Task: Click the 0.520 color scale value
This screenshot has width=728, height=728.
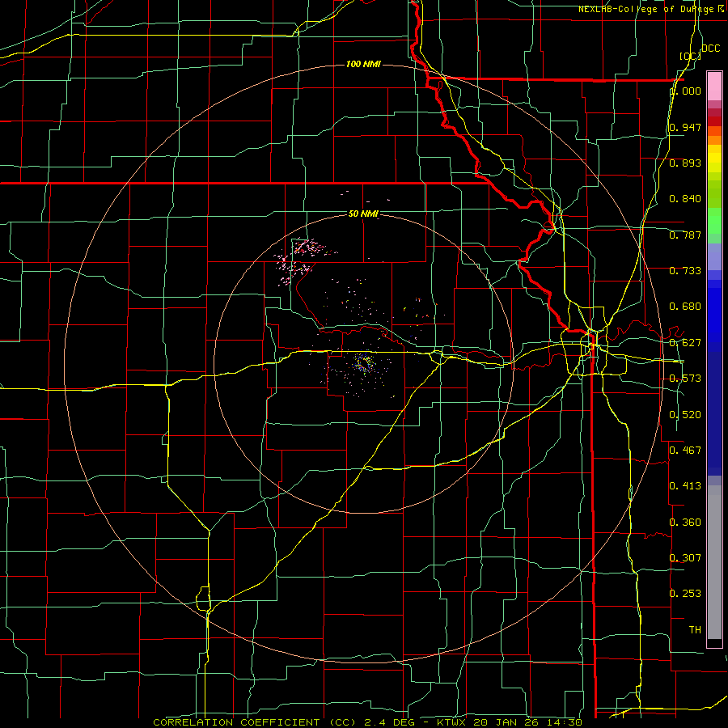Action: 685,414
